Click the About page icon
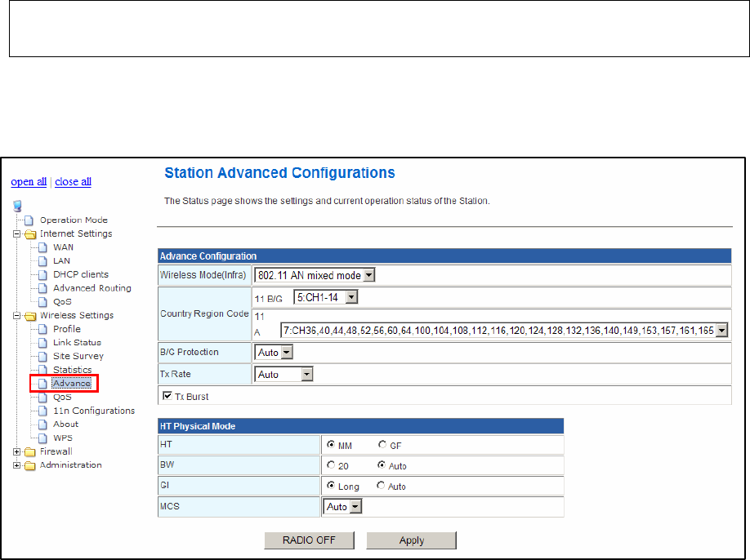750x560 pixels. [43, 424]
